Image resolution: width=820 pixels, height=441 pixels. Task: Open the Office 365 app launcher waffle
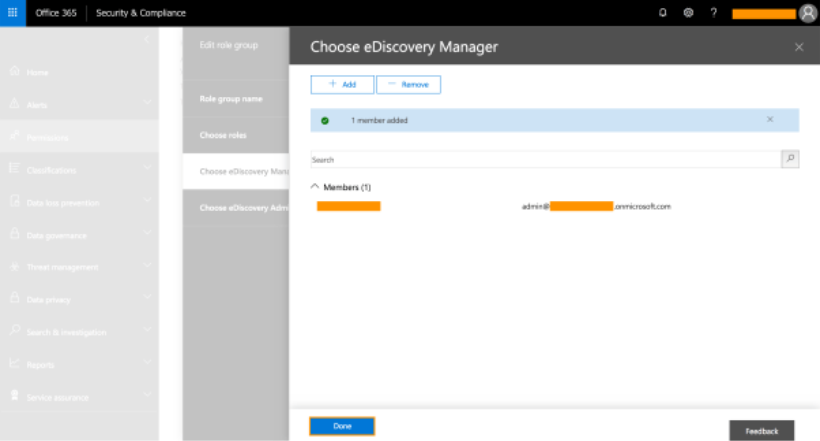(x=13, y=13)
